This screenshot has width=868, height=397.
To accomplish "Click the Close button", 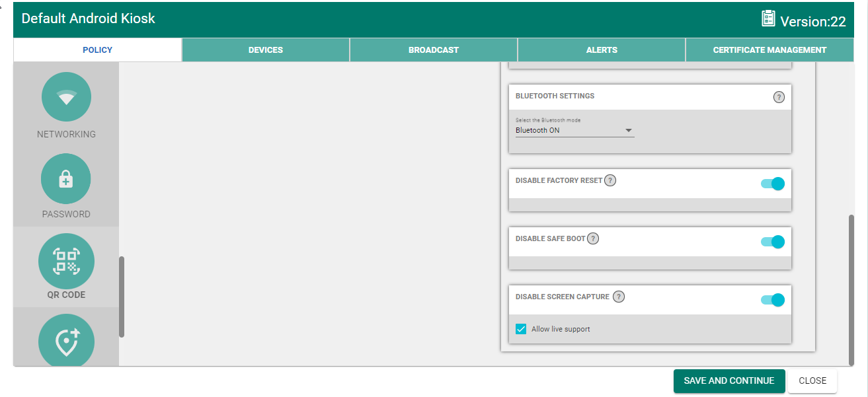I will click(812, 381).
